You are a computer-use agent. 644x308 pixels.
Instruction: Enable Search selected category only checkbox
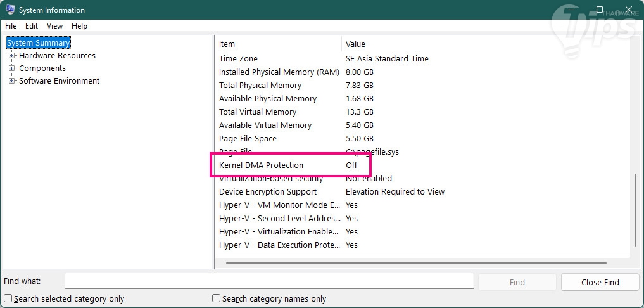pos(8,298)
